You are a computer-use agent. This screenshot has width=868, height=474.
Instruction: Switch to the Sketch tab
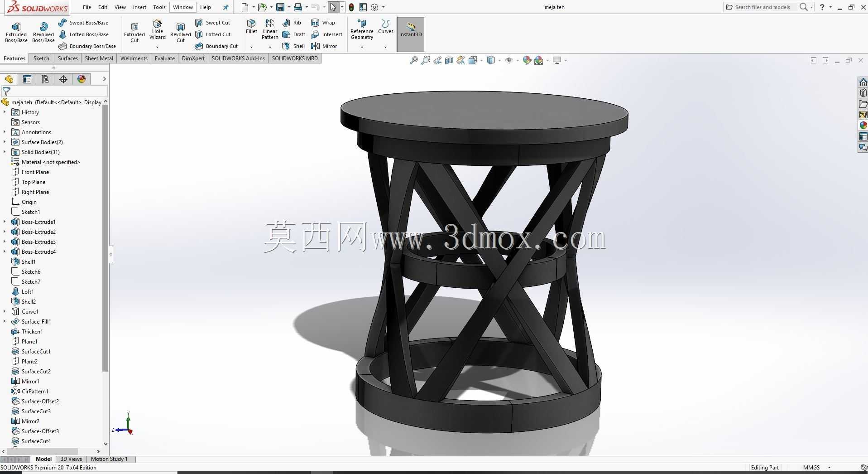coord(41,58)
